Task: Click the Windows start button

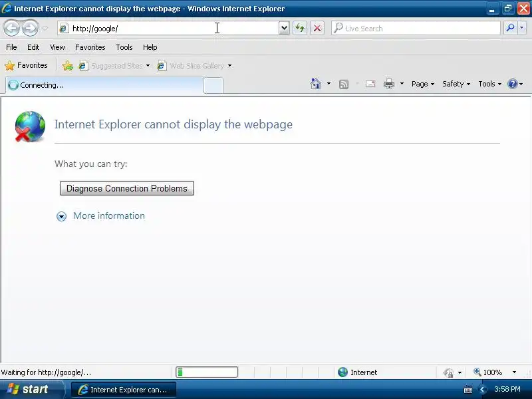Action: (x=32, y=389)
